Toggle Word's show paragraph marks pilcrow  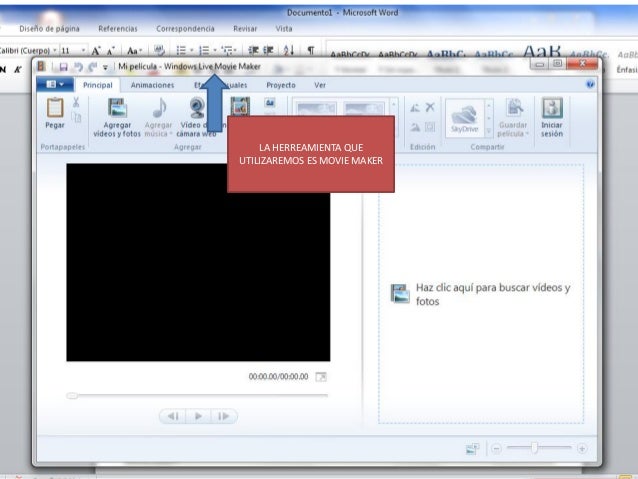[x=311, y=50]
